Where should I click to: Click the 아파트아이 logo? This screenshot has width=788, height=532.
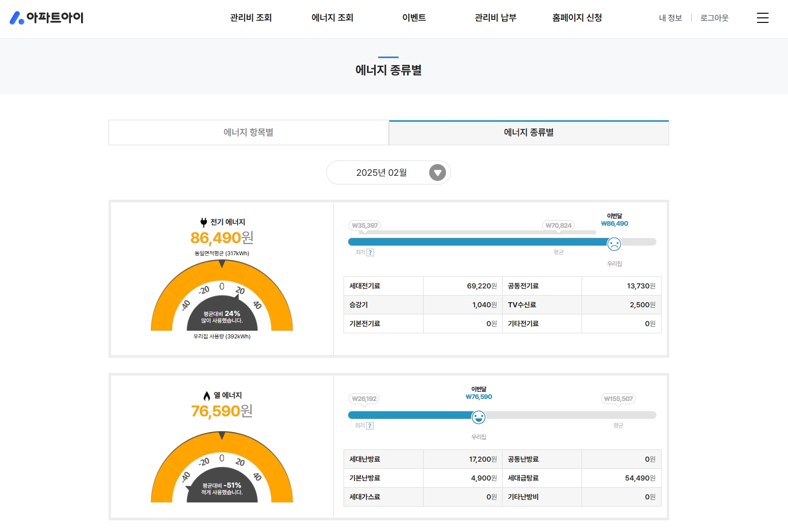pos(46,18)
